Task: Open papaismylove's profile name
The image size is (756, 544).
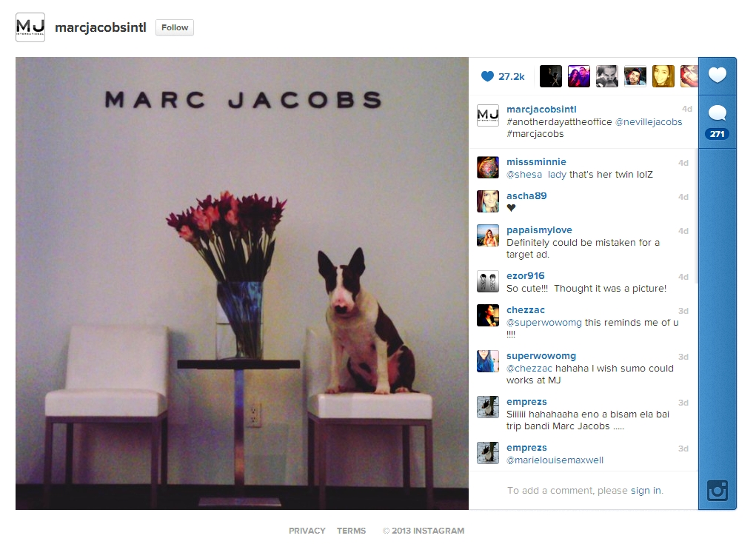Action: coord(539,230)
